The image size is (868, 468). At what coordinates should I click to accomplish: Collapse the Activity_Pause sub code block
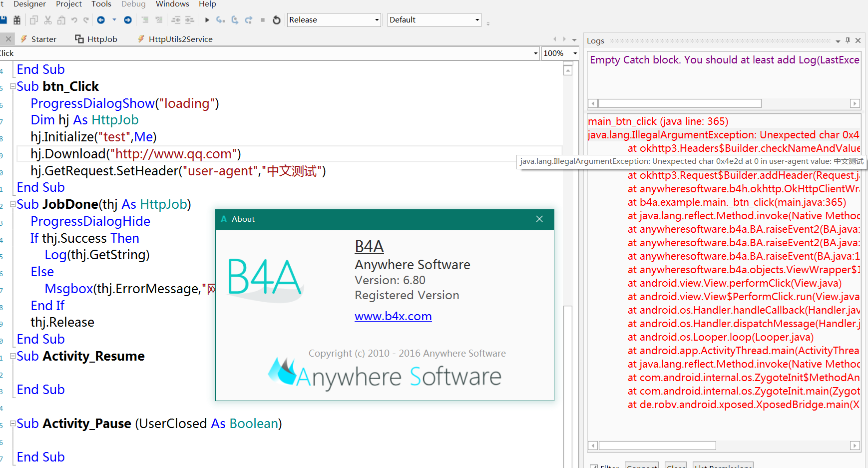click(13, 424)
